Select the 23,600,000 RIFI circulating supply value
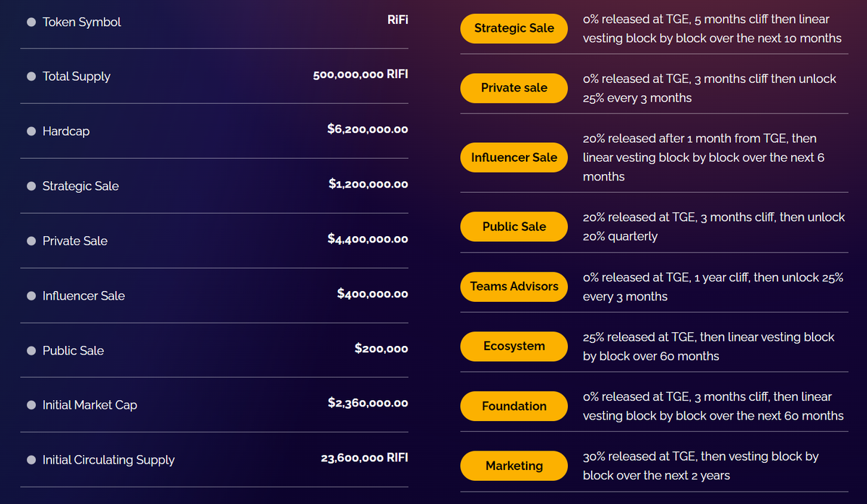Screen dimensions: 867x504 pyautogui.click(x=364, y=458)
